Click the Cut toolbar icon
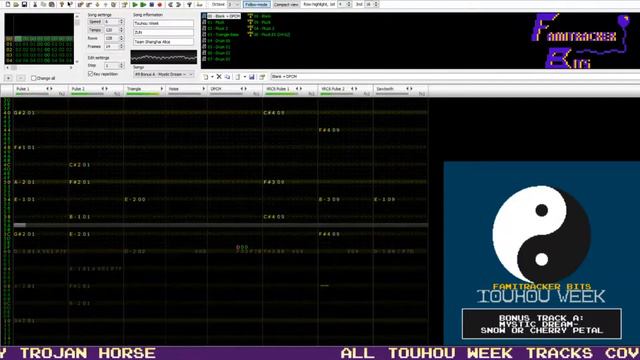This screenshot has height=360, width=640. (35, 4)
